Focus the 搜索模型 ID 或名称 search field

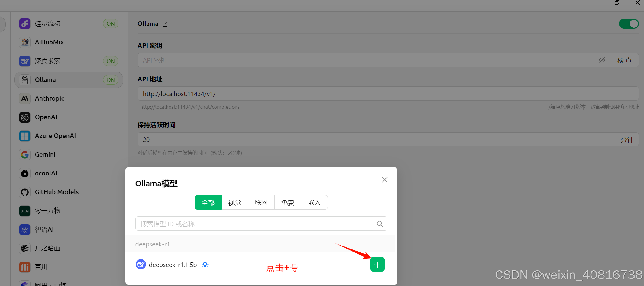pos(254,224)
